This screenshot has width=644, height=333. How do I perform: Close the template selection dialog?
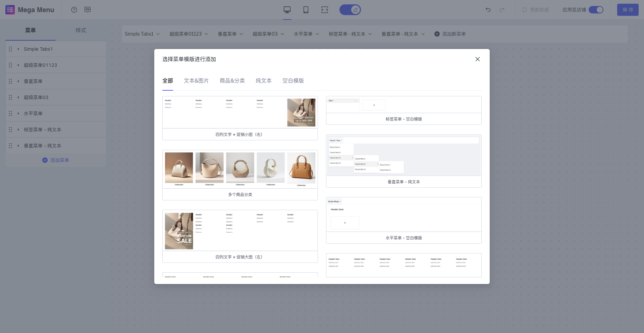click(478, 59)
